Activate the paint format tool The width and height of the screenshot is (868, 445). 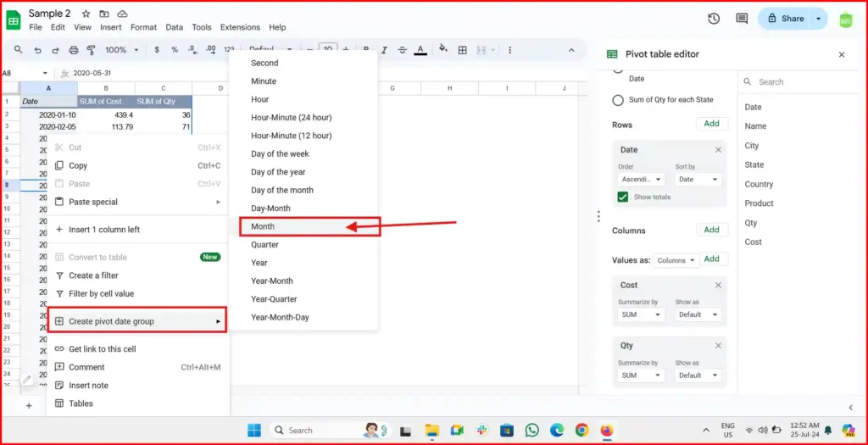[92, 50]
